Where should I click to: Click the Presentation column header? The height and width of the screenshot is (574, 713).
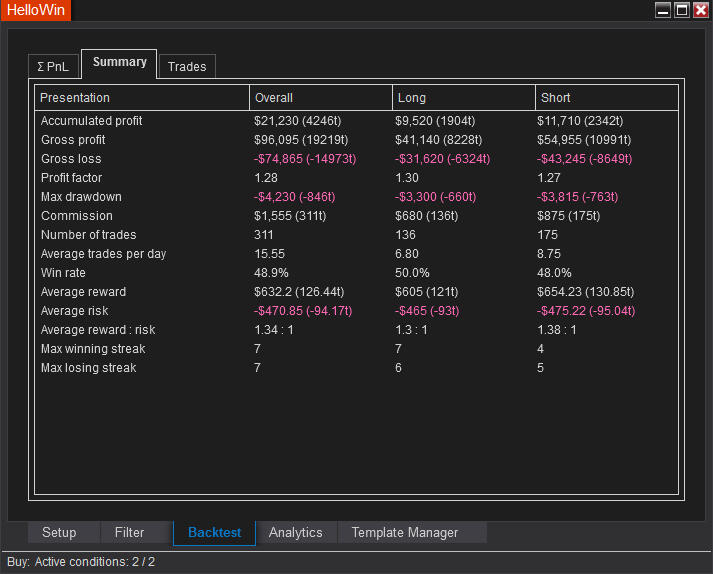pos(75,98)
